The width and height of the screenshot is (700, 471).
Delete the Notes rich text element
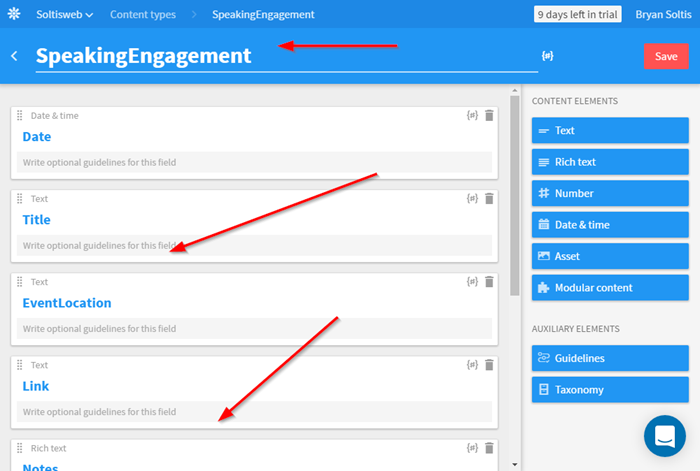489,447
